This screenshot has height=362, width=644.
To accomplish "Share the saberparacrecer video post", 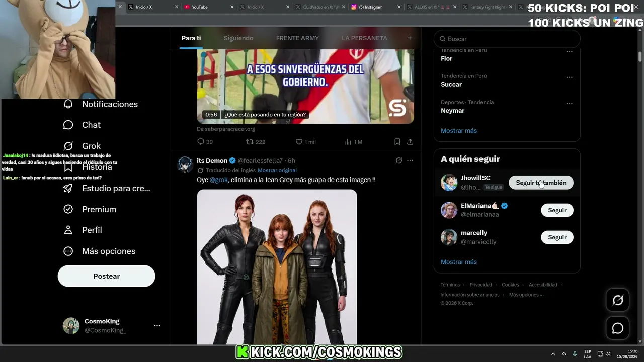I will 410,142.
